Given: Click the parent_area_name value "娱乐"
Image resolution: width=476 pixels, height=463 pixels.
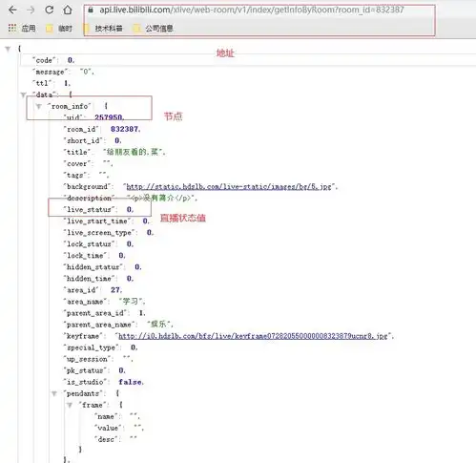Looking at the screenshot, I should tap(159, 325).
